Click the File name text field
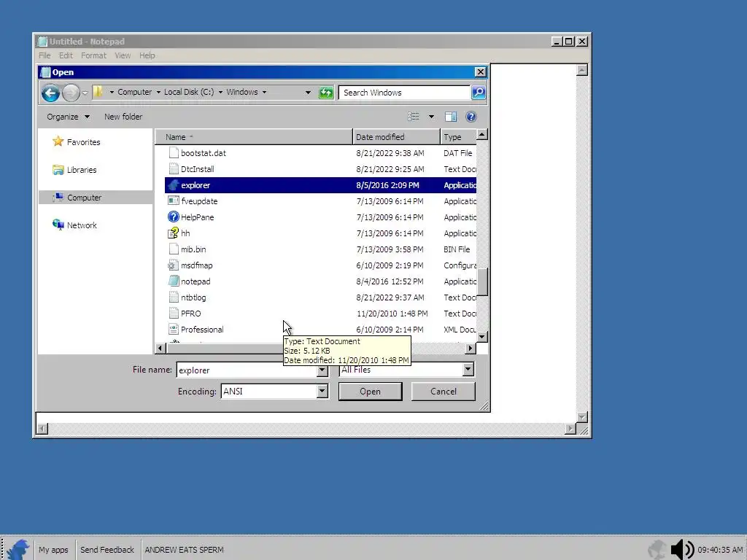Image resolution: width=747 pixels, height=560 pixels. pos(247,370)
